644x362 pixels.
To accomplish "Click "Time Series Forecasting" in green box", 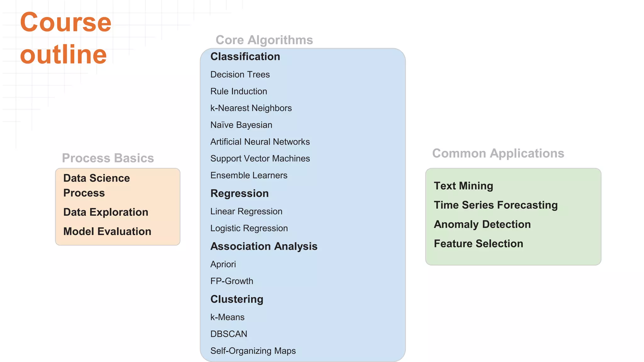I will click(496, 205).
